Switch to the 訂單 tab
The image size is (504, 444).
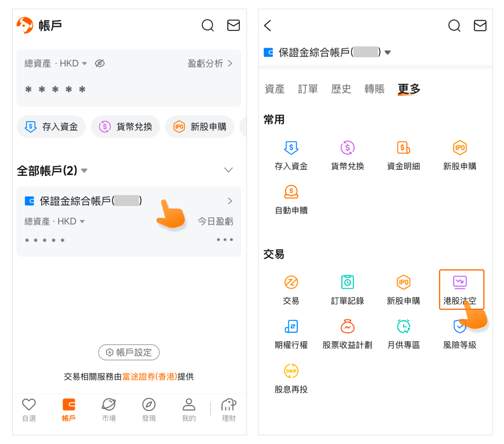point(308,89)
